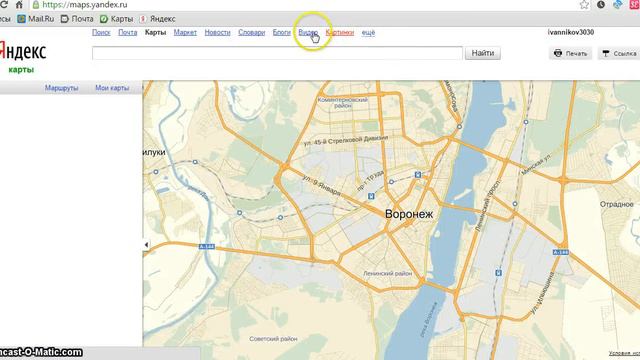
Task: Open the Карты bookmark in bookmarks bar
Action: [117, 19]
